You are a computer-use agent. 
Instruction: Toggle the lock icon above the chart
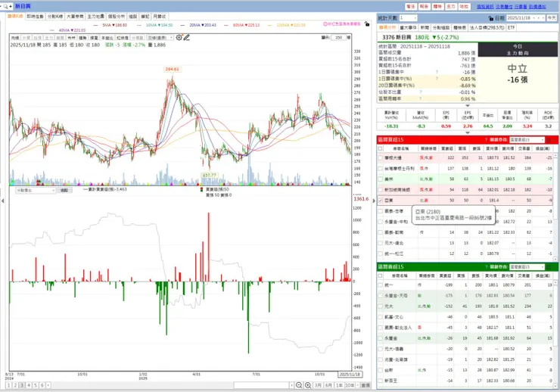[x=367, y=24]
